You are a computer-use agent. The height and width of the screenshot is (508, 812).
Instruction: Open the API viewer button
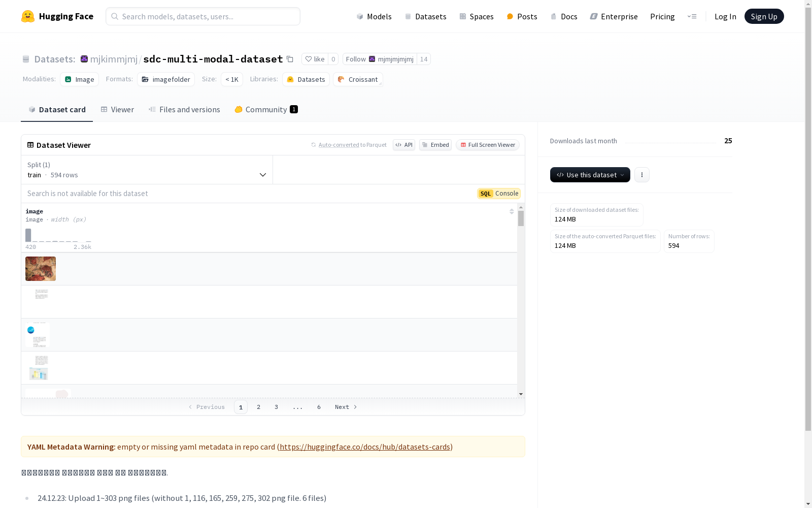click(x=404, y=145)
